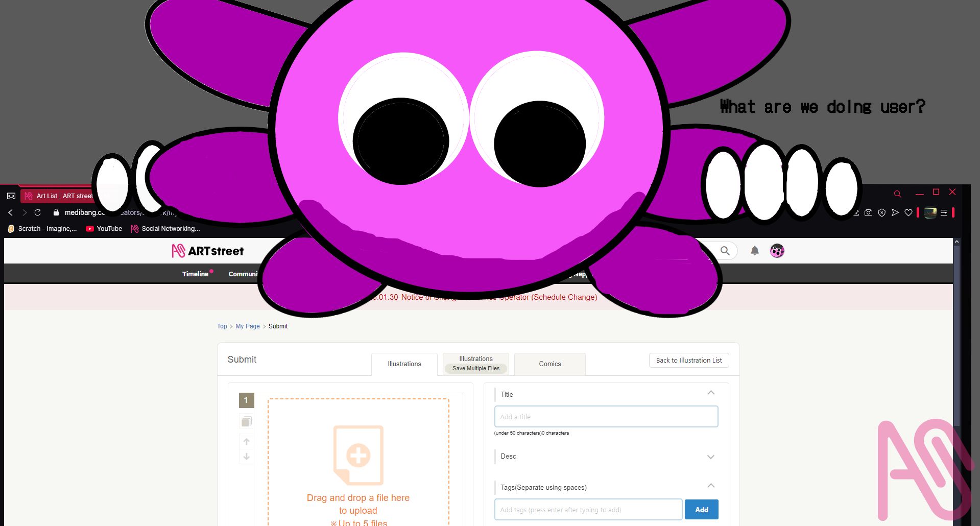The width and height of the screenshot is (980, 526).
Task: Open the ad blocker shield icon
Action: click(882, 212)
